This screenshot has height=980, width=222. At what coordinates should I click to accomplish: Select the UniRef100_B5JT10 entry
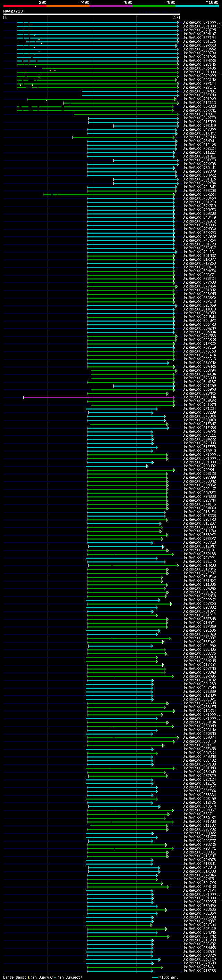coord(199,959)
